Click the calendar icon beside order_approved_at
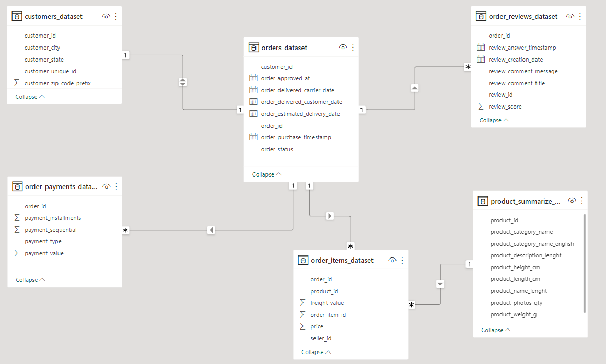Viewport: 606px width, 364px height. click(x=254, y=78)
